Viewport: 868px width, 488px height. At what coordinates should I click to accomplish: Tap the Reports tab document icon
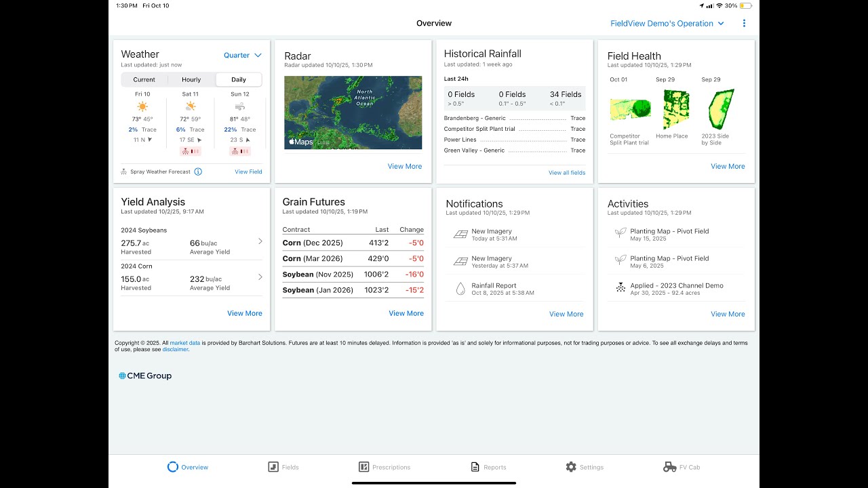475,467
